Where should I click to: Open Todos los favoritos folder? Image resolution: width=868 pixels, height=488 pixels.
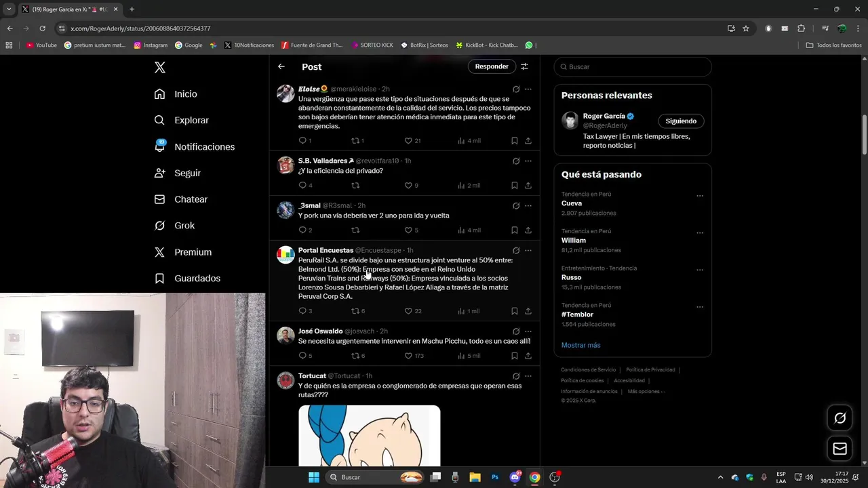pyautogui.click(x=834, y=45)
